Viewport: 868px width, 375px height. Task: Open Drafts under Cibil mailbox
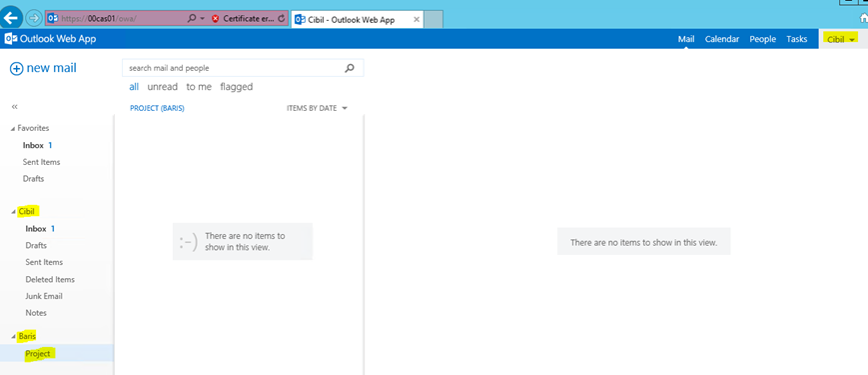(x=36, y=245)
